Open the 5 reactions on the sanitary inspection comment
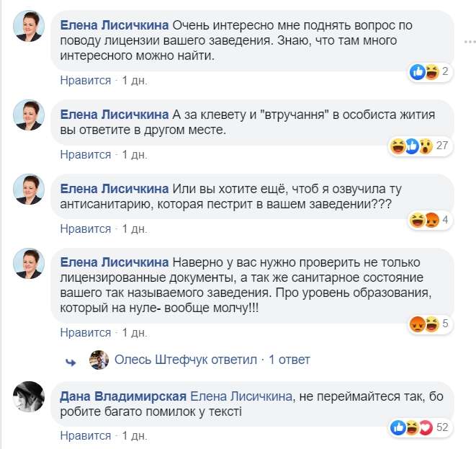 (429, 324)
